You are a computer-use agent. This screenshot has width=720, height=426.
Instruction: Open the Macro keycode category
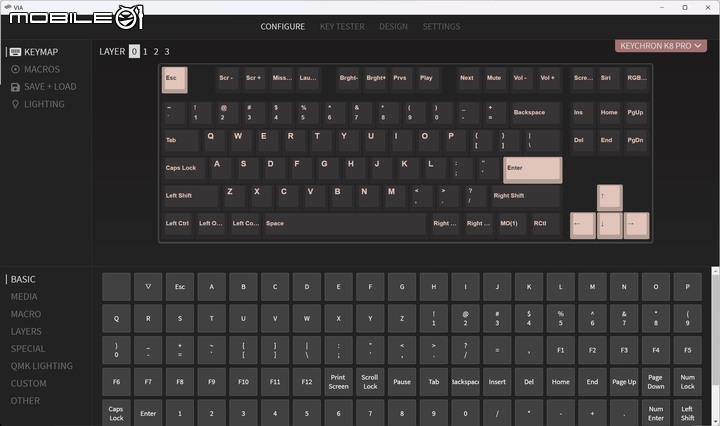pos(26,314)
